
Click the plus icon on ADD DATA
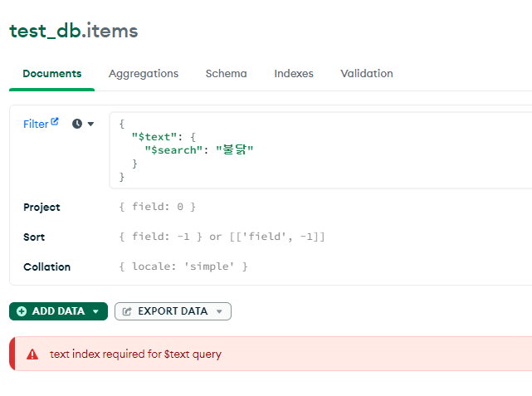22,311
